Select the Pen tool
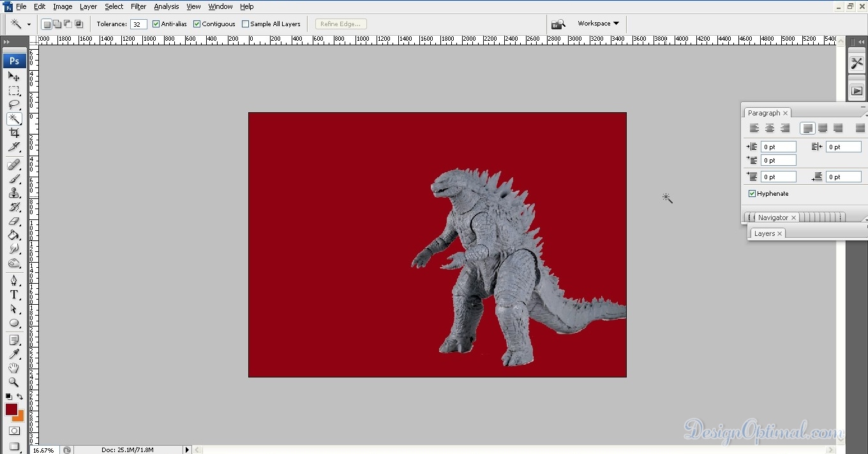 14,281
